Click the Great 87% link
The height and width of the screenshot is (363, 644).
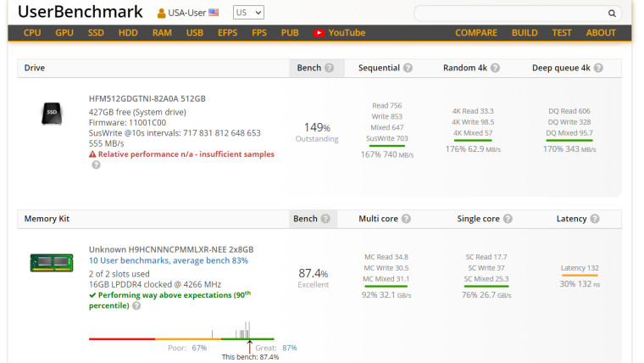(x=289, y=348)
